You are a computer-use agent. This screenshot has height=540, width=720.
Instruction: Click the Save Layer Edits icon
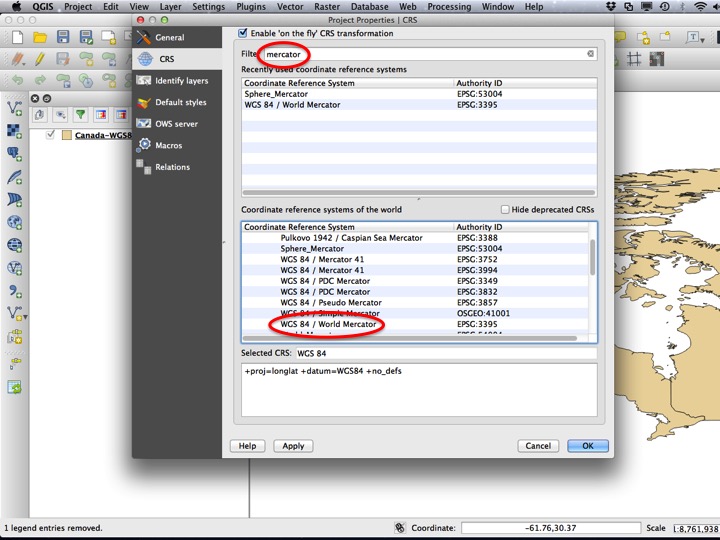(63, 59)
